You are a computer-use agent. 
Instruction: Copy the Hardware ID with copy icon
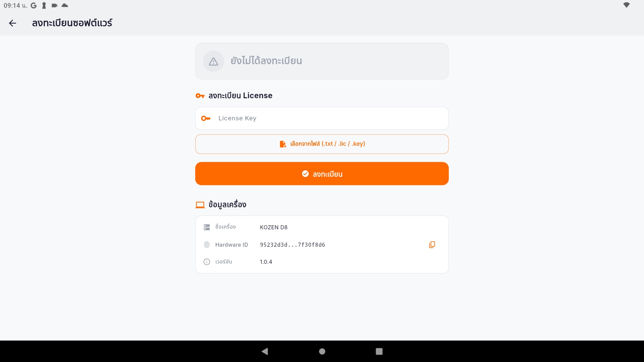click(432, 245)
